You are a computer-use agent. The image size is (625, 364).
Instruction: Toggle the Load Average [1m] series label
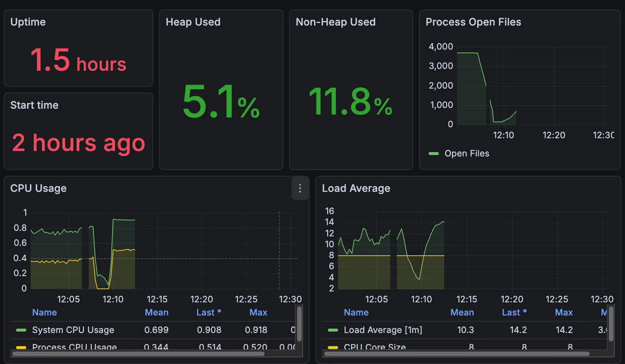(x=383, y=330)
